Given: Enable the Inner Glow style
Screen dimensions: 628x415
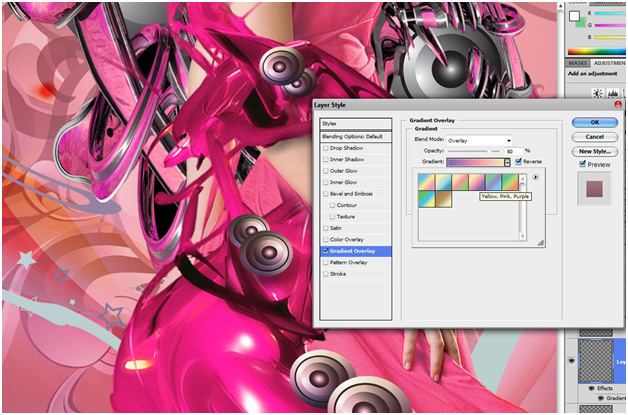Looking at the screenshot, I should click(326, 182).
